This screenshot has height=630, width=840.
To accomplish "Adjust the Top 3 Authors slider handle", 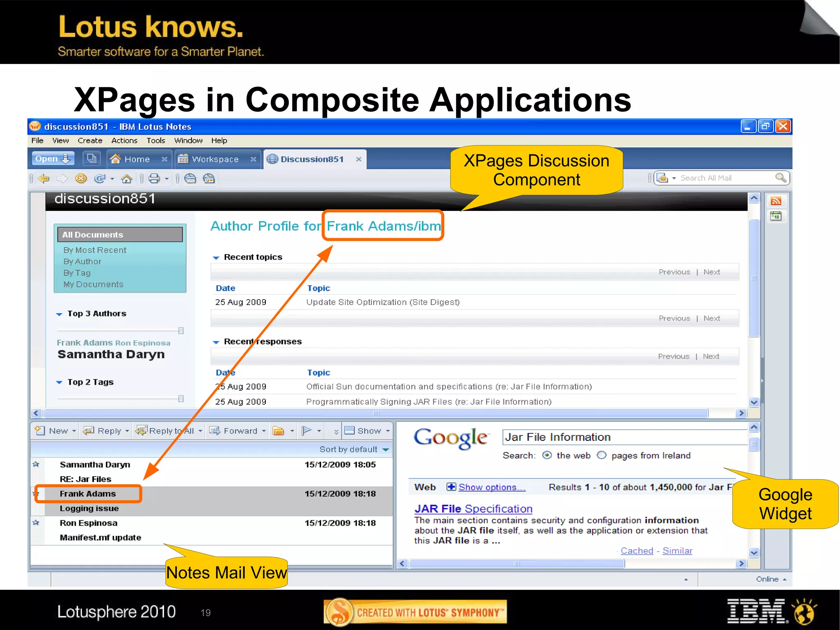I will [181, 330].
